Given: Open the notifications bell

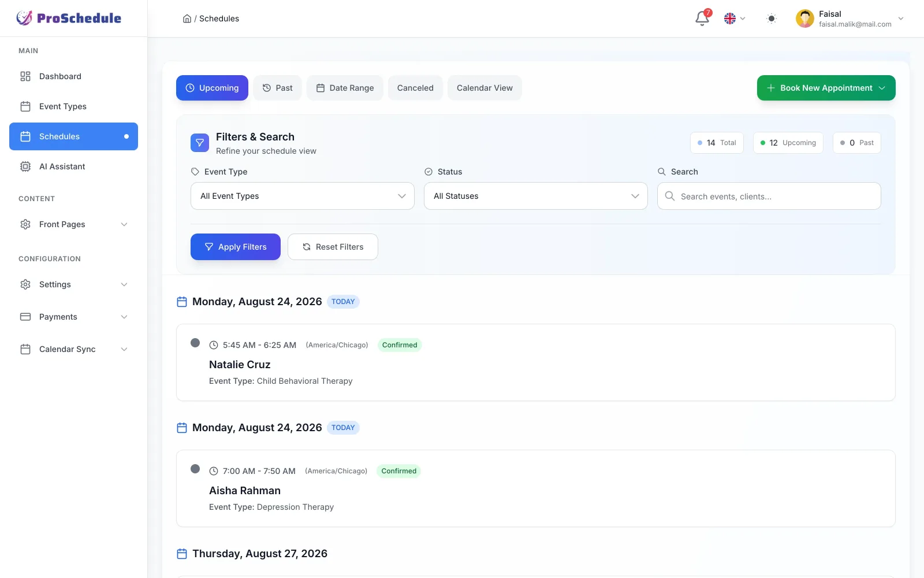Looking at the screenshot, I should pos(702,18).
